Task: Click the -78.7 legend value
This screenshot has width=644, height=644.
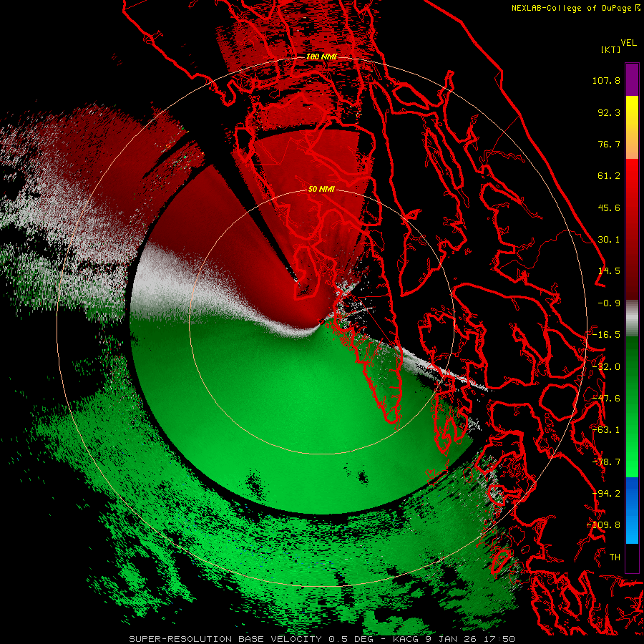Action: click(606, 462)
